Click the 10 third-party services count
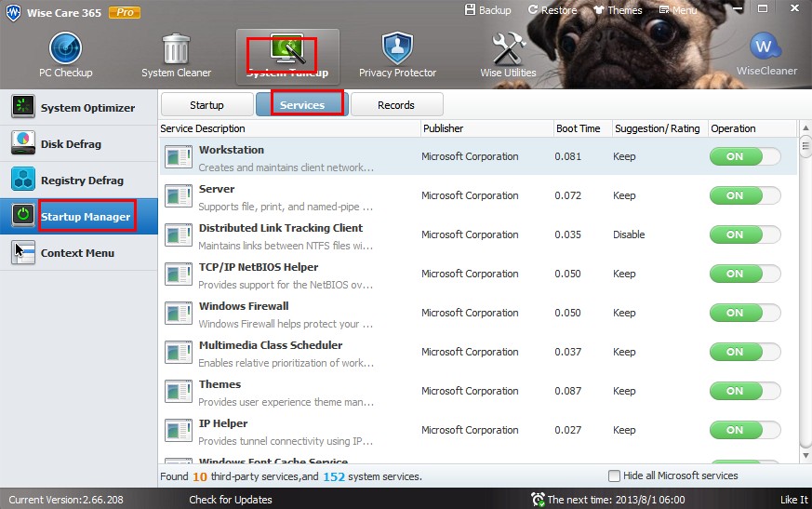The image size is (812, 509). pos(200,476)
